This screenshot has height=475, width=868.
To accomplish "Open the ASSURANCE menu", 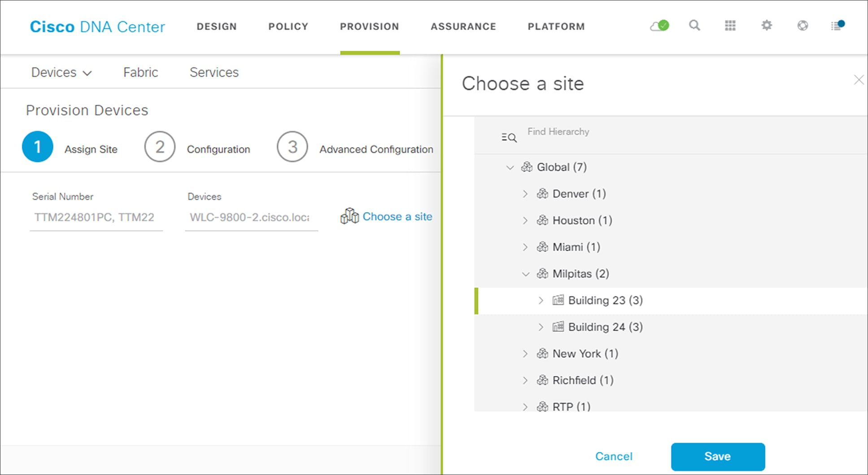I will pyautogui.click(x=463, y=26).
